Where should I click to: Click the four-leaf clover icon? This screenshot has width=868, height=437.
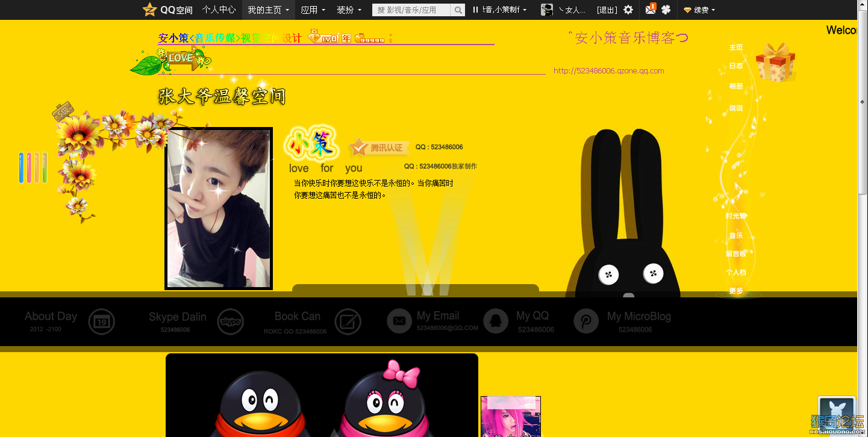(x=666, y=10)
